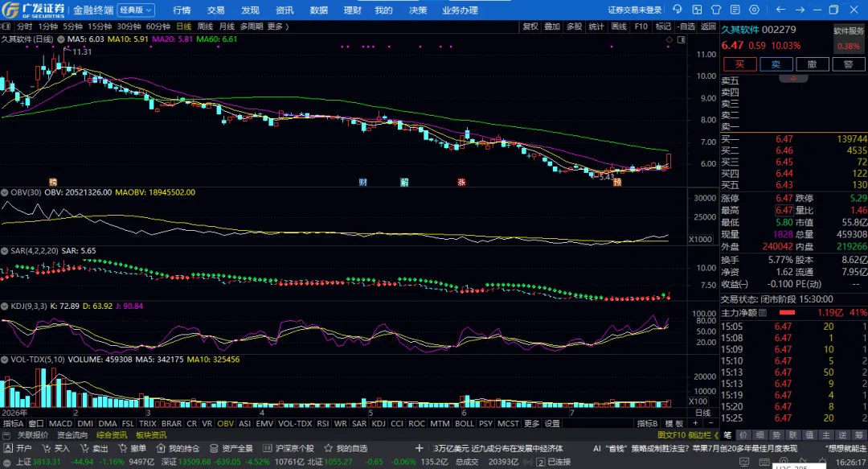Open 复权 adjustment options

530,26
